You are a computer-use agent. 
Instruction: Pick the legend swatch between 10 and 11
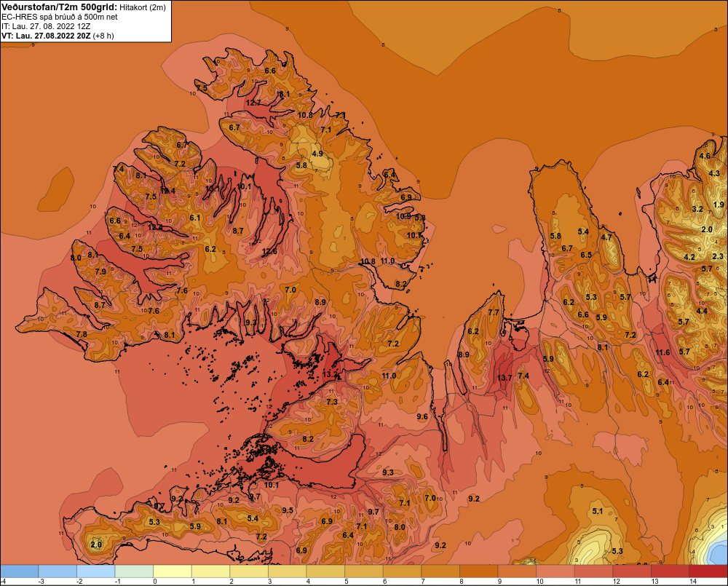tap(555, 571)
